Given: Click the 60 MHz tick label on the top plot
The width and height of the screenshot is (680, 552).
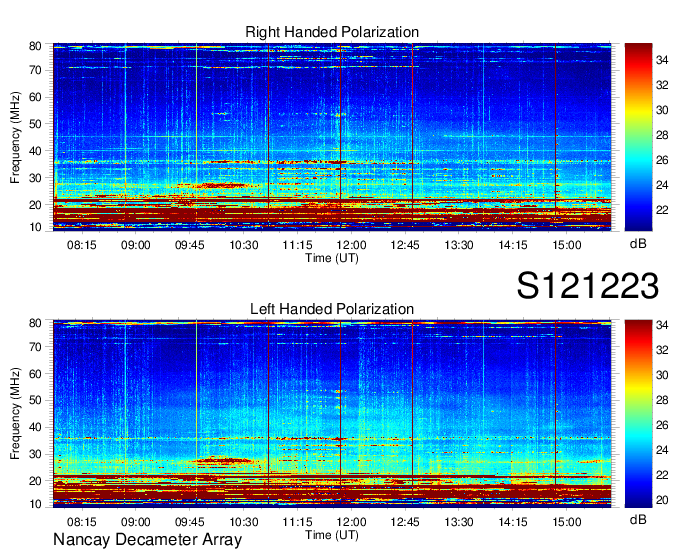Looking at the screenshot, I should [36, 97].
